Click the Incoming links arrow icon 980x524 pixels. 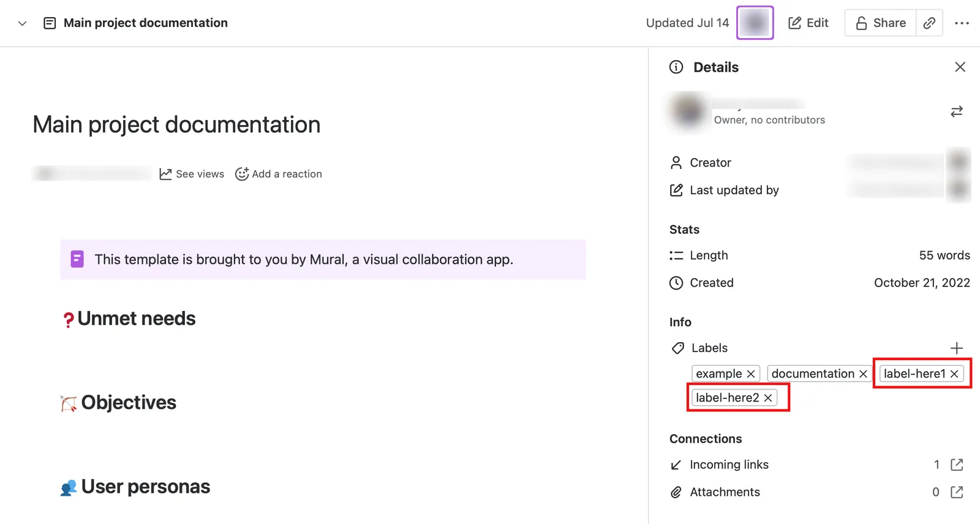pyautogui.click(x=676, y=465)
